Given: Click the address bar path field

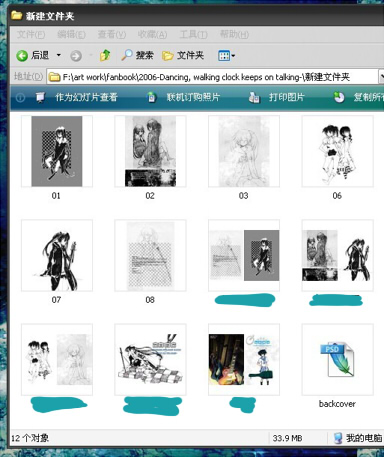Looking at the screenshot, I should (x=212, y=77).
